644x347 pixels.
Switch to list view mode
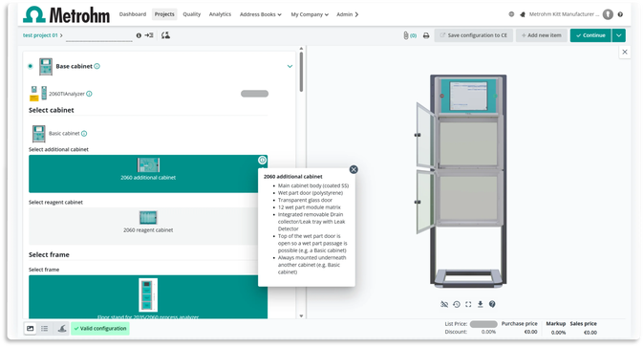pyautogui.click(x=45, y=329)
